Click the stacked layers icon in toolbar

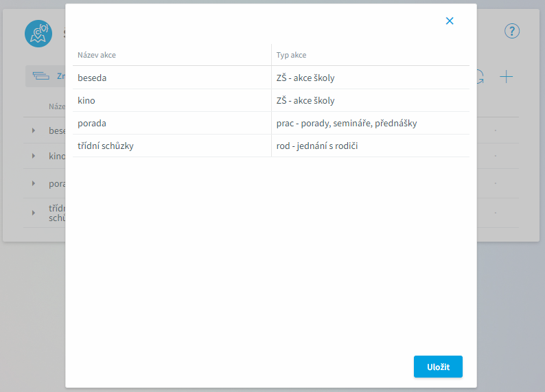(x=41, y=76)
